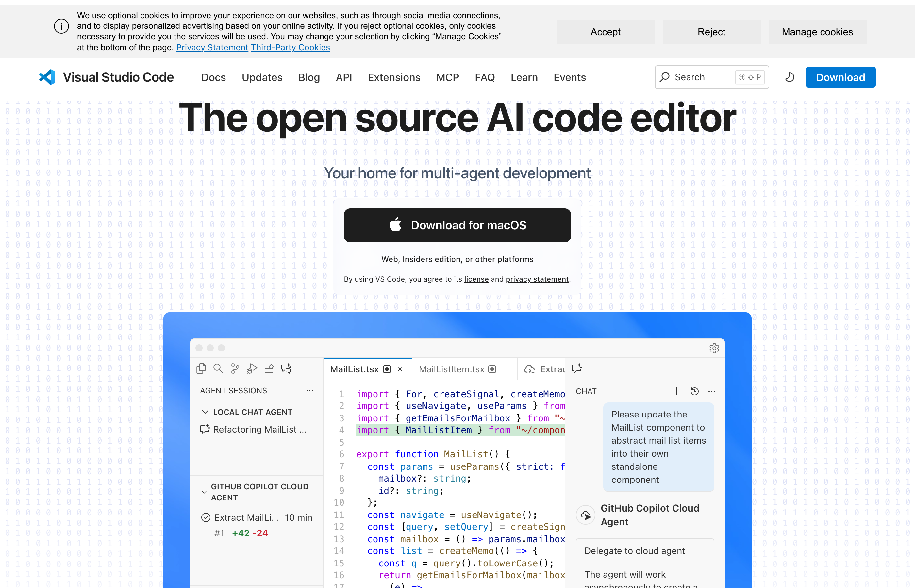Viewport: 915px width, 588px height.
Task: Click the Download for macOS button
Action: pos(457,225)
